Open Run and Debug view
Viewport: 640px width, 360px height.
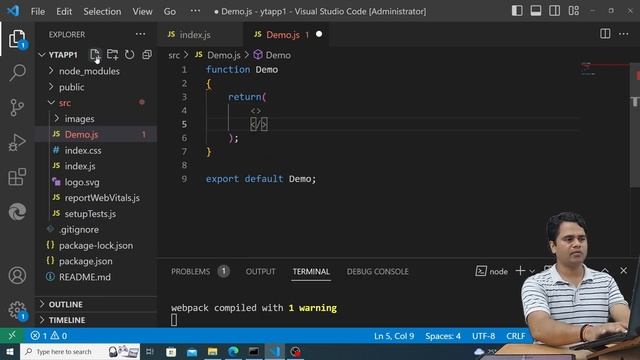(17, 142)
